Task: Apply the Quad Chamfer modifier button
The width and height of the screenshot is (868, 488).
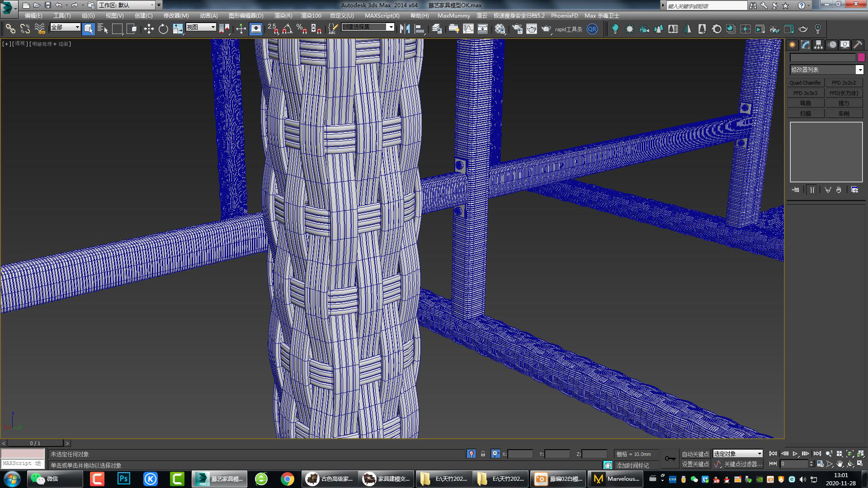Action: [x=805, y=83]
